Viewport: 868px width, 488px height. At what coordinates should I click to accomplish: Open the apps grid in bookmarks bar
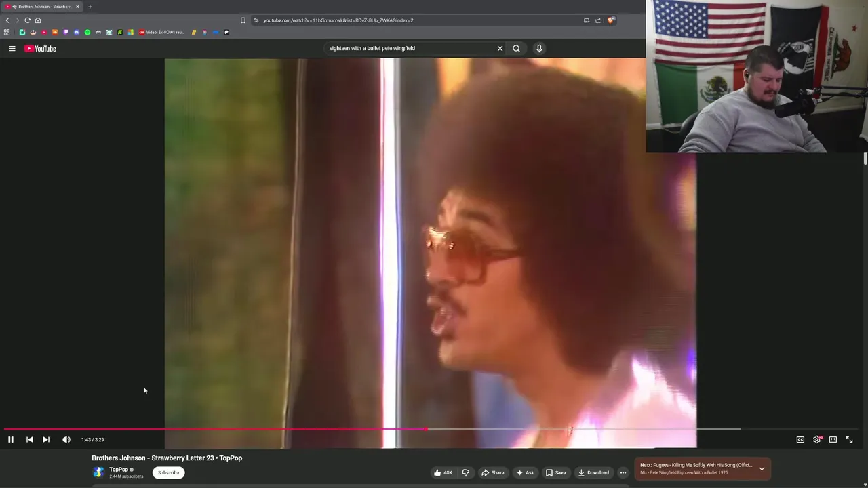coord(7,32)
